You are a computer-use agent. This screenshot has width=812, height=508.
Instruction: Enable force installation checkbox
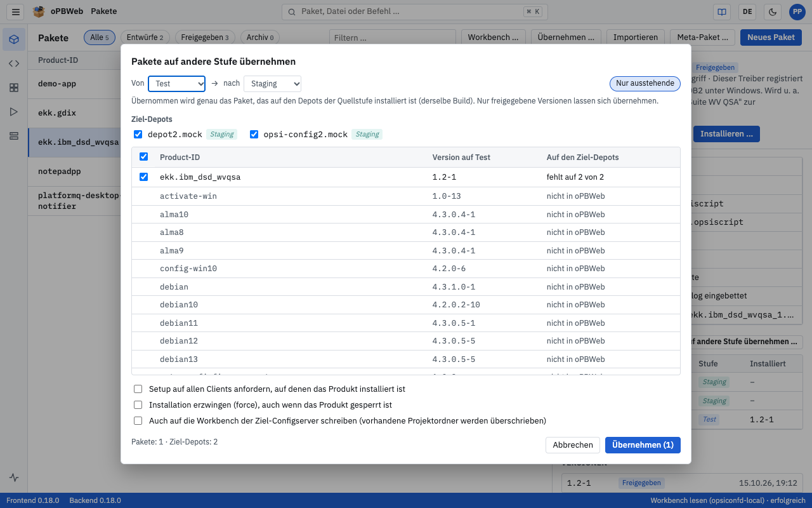(138, 404)
